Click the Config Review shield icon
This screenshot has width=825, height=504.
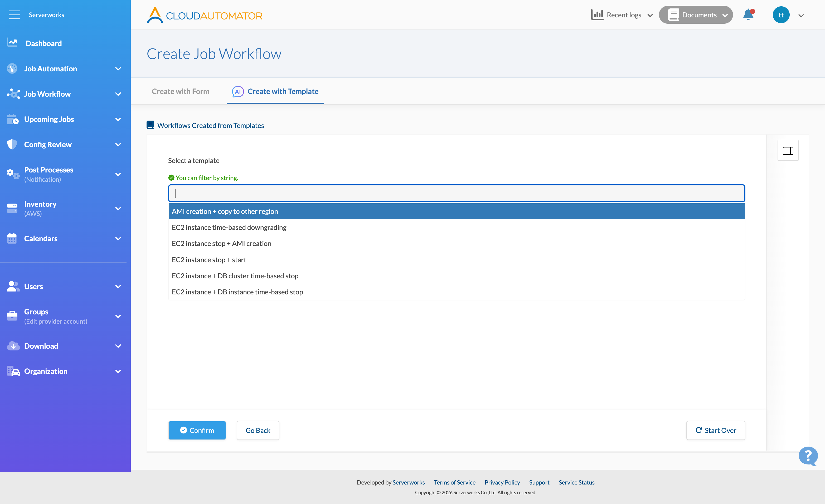pyautogui.click(x=12, y=145)
